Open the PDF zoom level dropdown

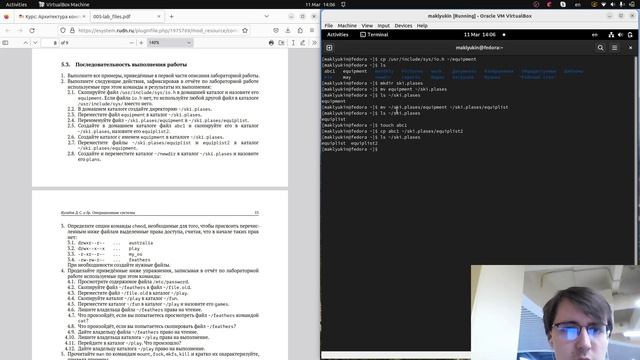coord(170,42)
